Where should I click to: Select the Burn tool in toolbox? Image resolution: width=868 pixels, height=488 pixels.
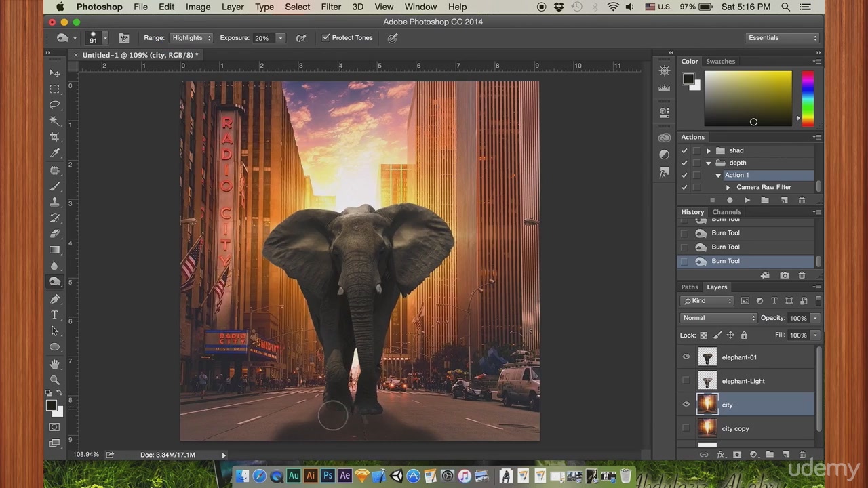click(54, 282)
